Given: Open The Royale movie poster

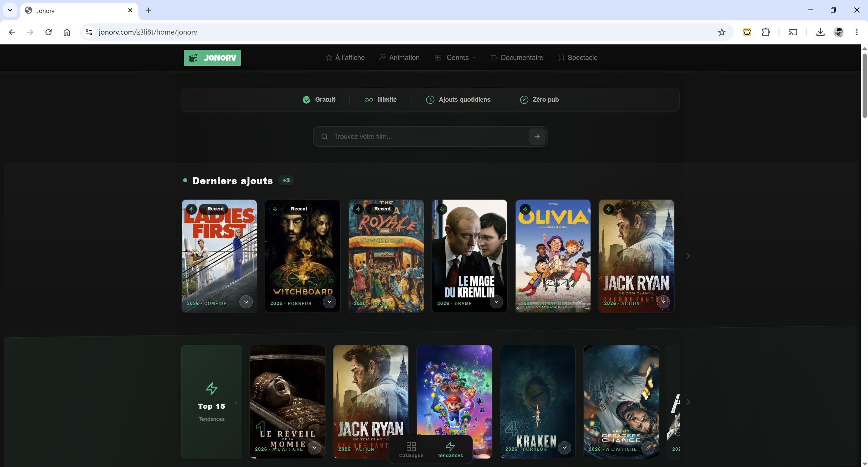Looking at the screenshot, I should (386, 256).
